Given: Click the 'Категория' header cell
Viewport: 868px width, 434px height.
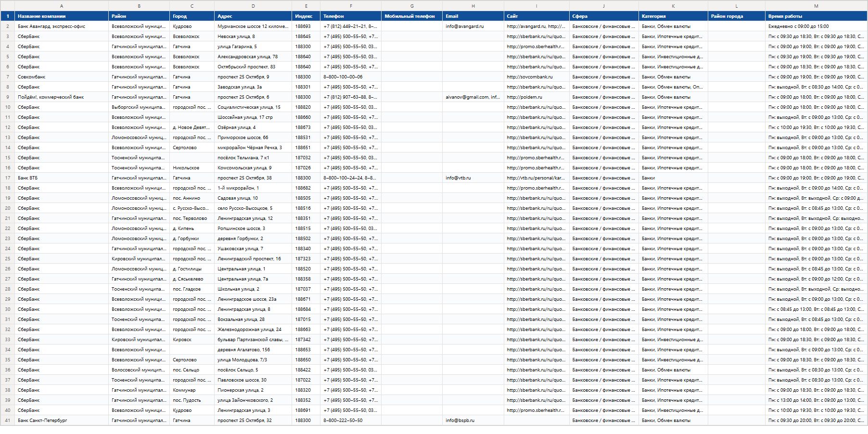Looking at the screenshot, I should click(x=673, y=16).
